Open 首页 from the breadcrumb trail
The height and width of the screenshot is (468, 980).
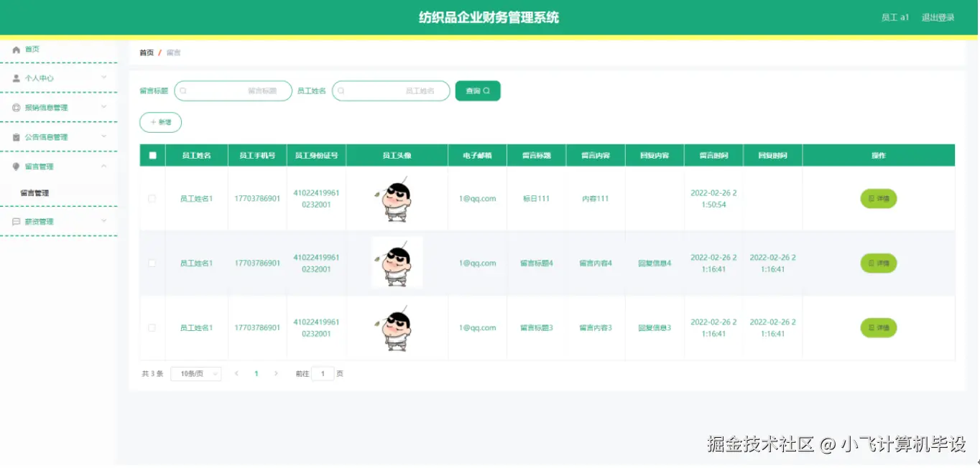[x=146, y=52]
